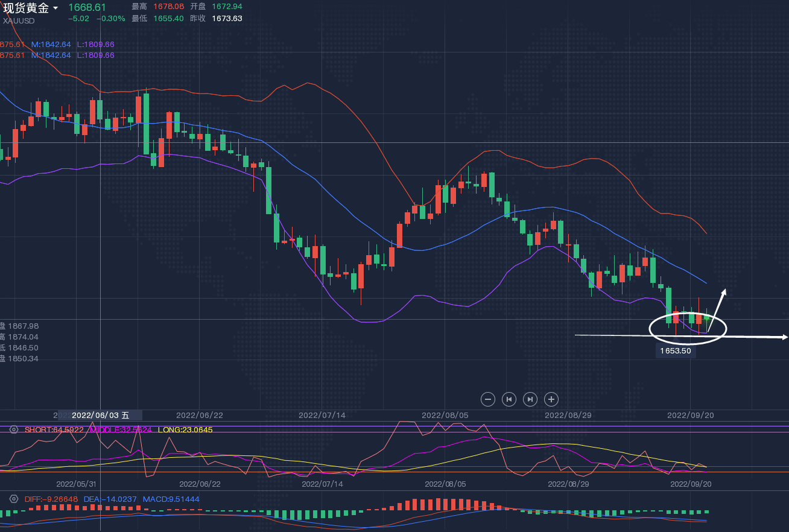Jump chart forward with skip-next icon

click(530, 399)
